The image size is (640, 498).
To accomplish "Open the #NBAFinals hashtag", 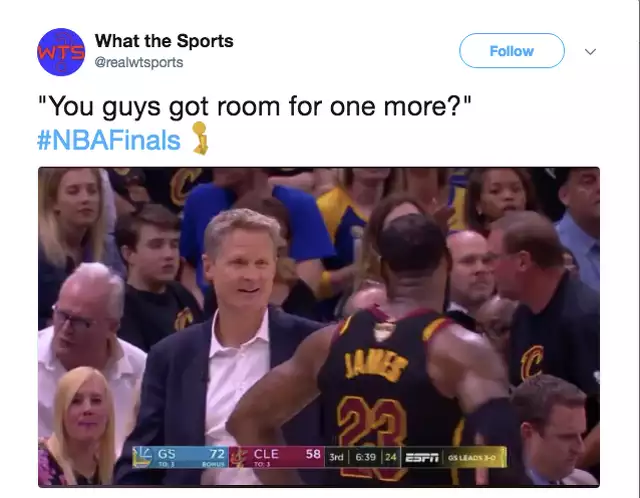I will tap(109, 140).
